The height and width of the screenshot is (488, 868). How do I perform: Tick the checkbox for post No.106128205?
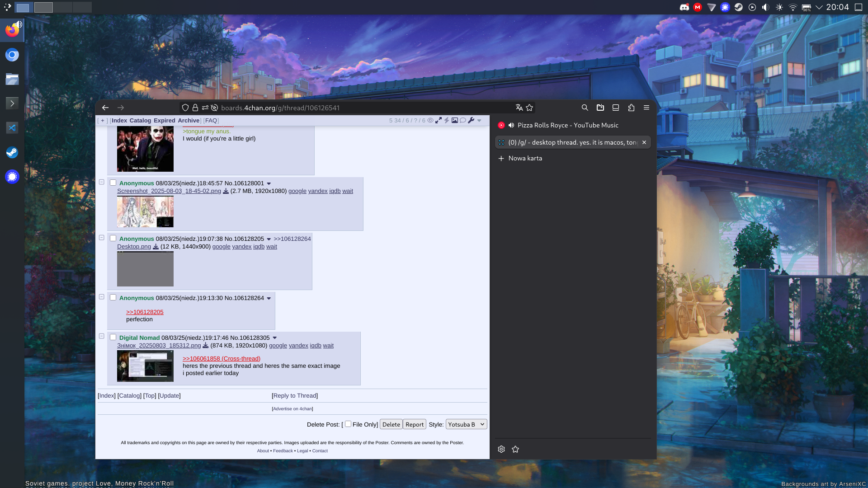tap(113, 239)
